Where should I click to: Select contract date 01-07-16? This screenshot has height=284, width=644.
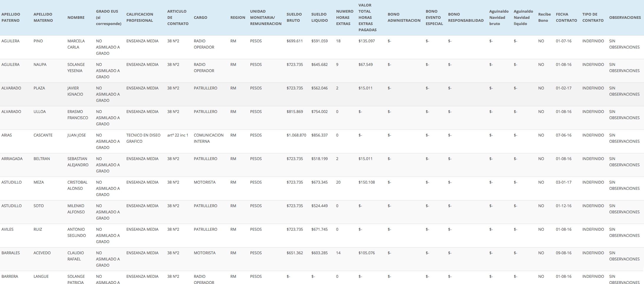pos(564,41)
